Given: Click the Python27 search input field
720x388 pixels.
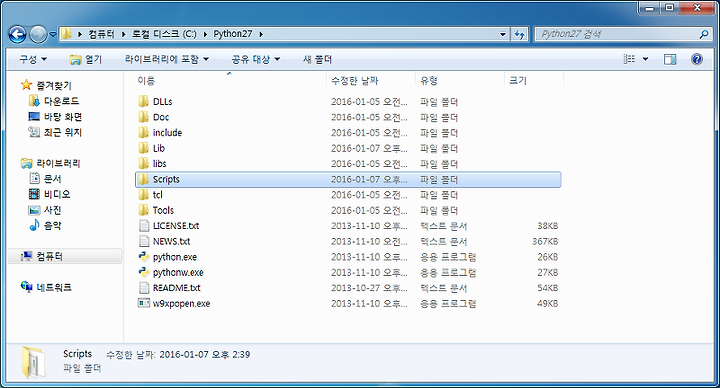Looking at the screenshot, I should point(617,34).
